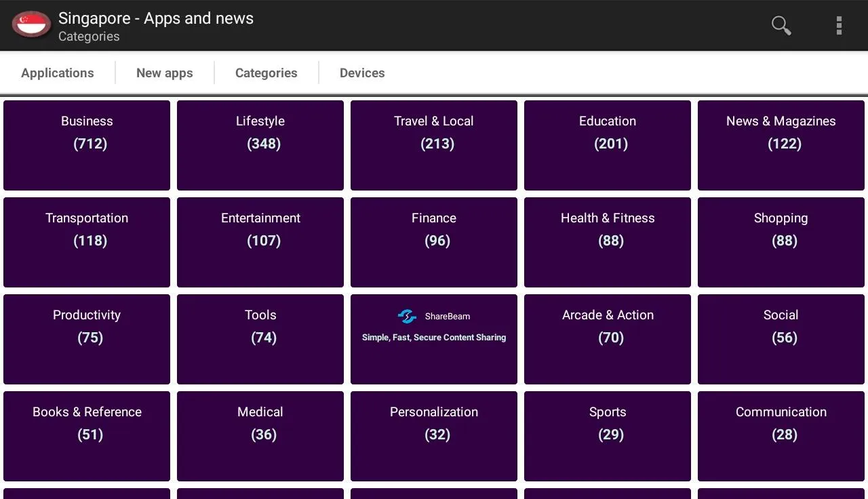This screenshot has width=868, height=499.
Task: Tap the ShareBeam tagline text
Action: click(434, 337)
